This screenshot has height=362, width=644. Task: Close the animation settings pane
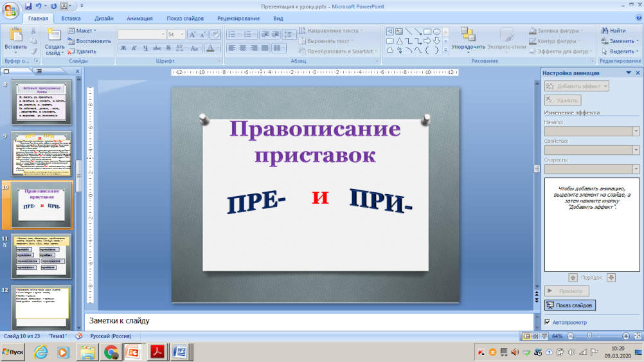coord(638,73)
